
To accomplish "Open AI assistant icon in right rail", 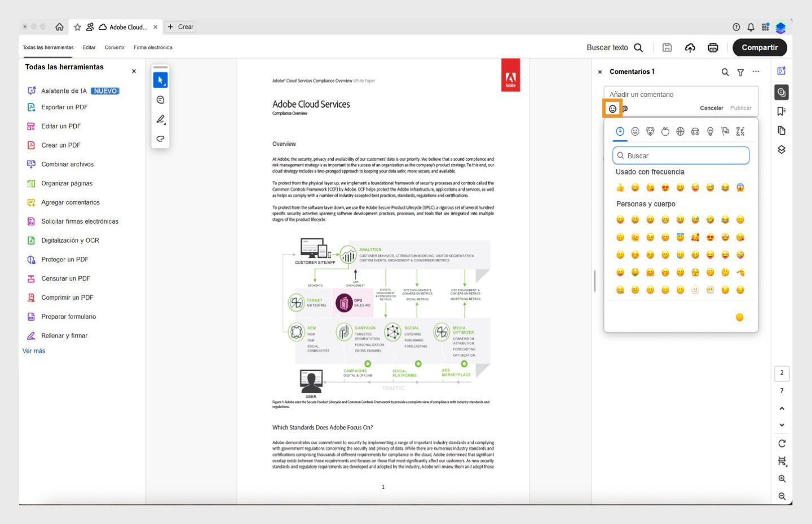I will [x=782, y=71].
